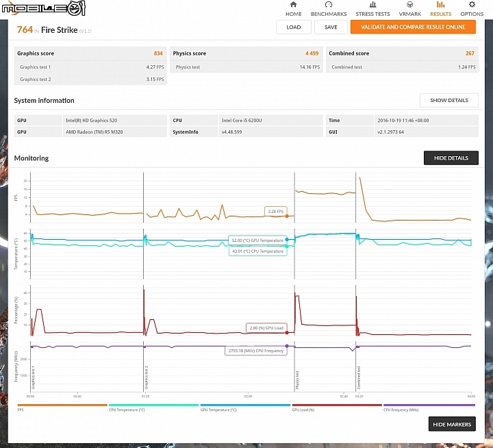Click SystemInfo v4.48.599 value
The image size is (493, 448).
point(270,132)
